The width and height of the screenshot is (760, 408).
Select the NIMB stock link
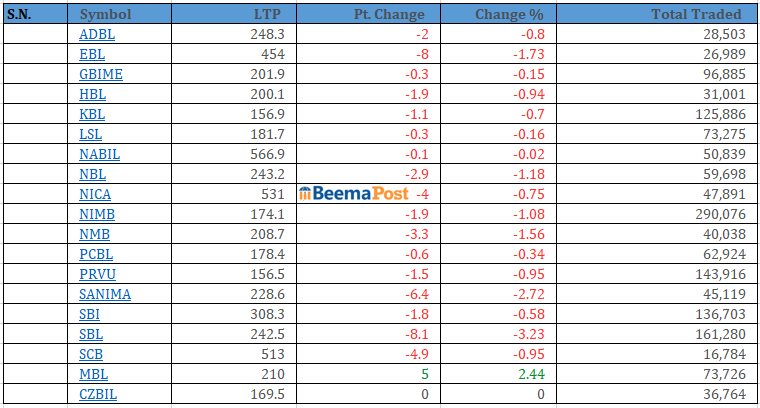[x=97, y=214]
